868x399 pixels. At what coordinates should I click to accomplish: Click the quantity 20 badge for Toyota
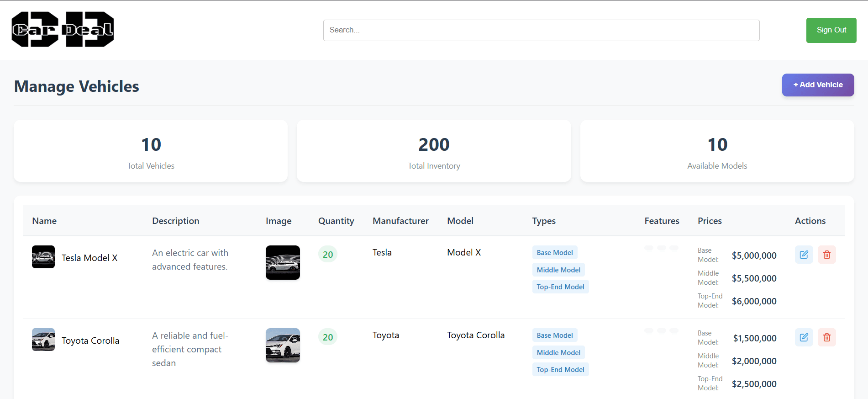327,337
